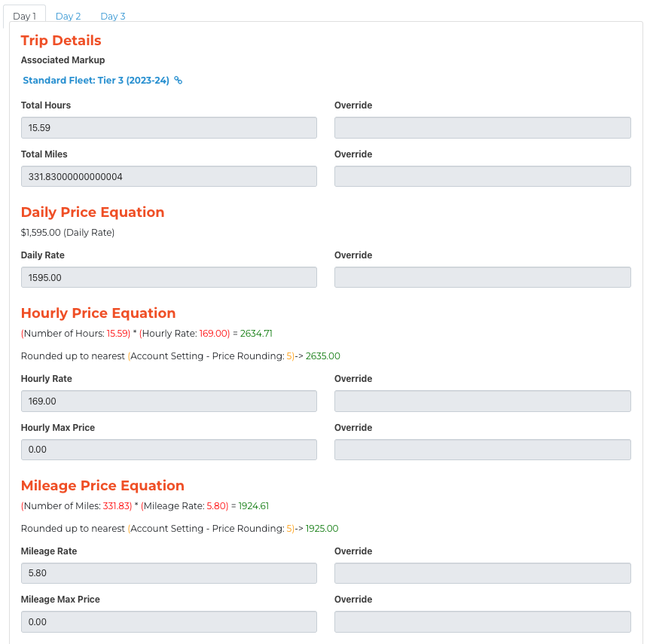The image size is (650, 644).
Task: Click the Override field beside Total Miles
Action: pos(483,176)
